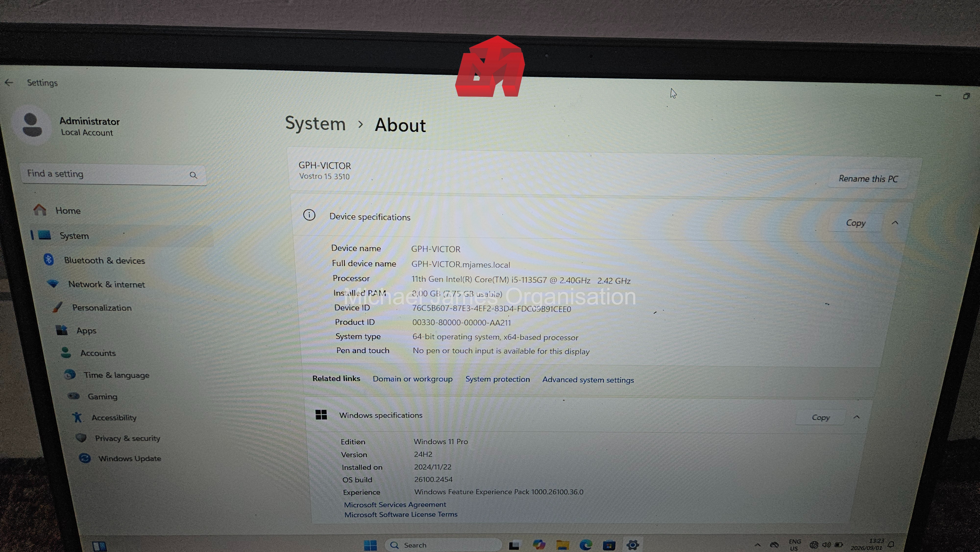Click the Find a setting search box
The width and height of the screenshot is (980, 552).
(x=114, y=175)
